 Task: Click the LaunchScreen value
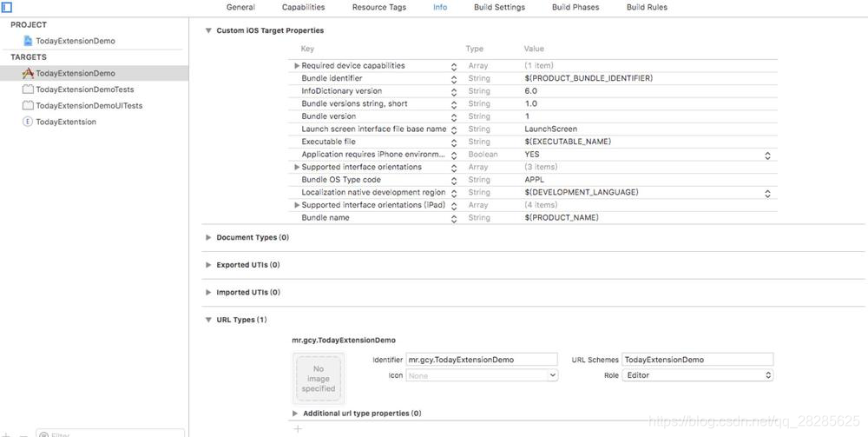[x=551, y=129]
